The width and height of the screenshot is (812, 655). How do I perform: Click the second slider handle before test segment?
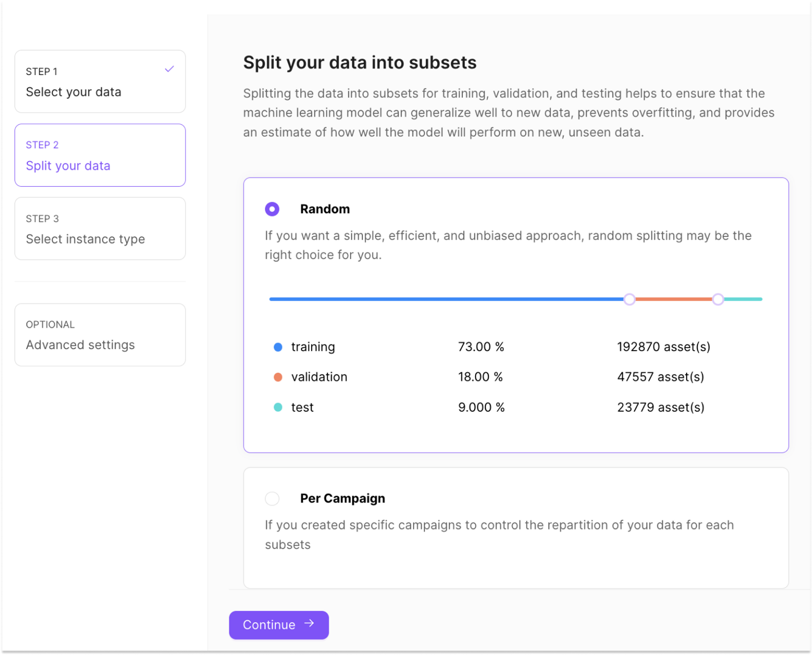[719, 299]
